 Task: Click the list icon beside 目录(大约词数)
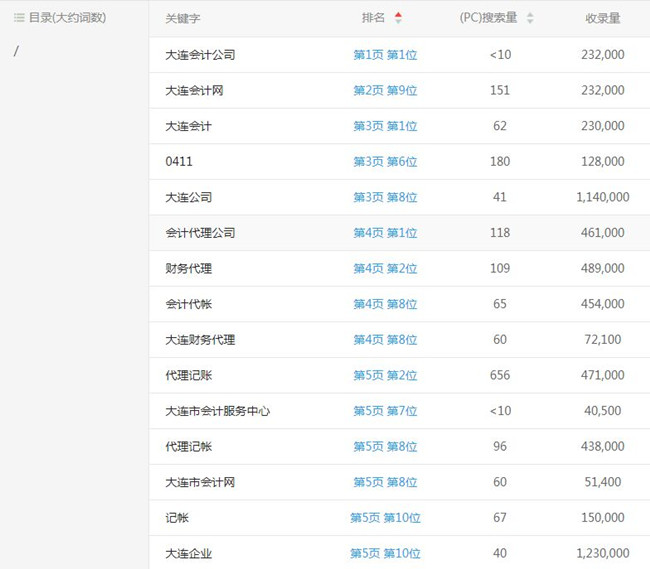tap(19, 18)
